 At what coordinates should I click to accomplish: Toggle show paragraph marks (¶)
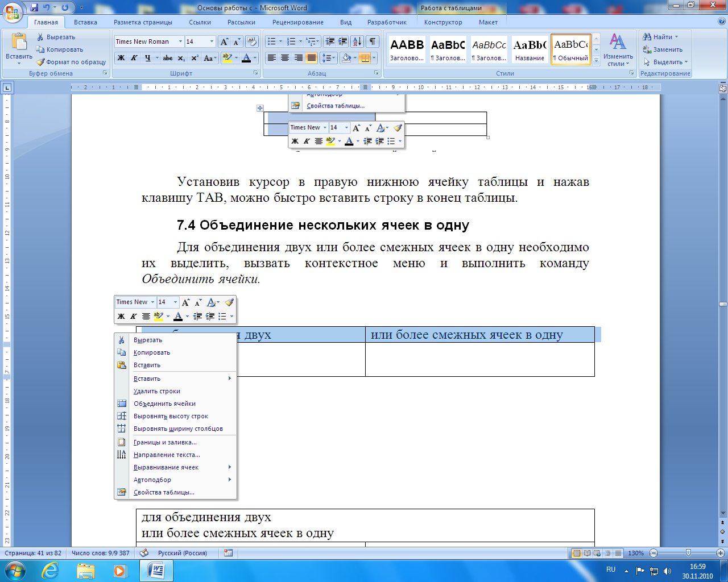click(373, 41)
